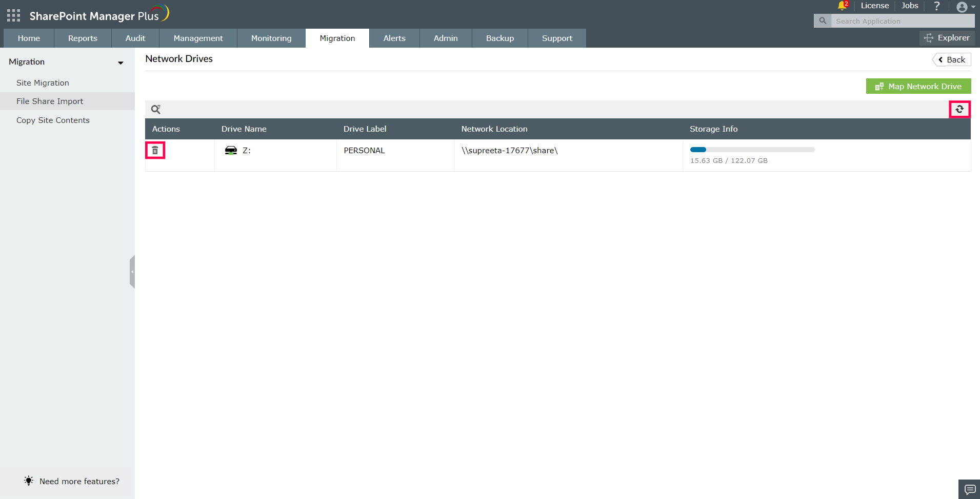Screen dimensions: 980x499
Task: Click the Map Network Drive button
Action: [918, 86]
